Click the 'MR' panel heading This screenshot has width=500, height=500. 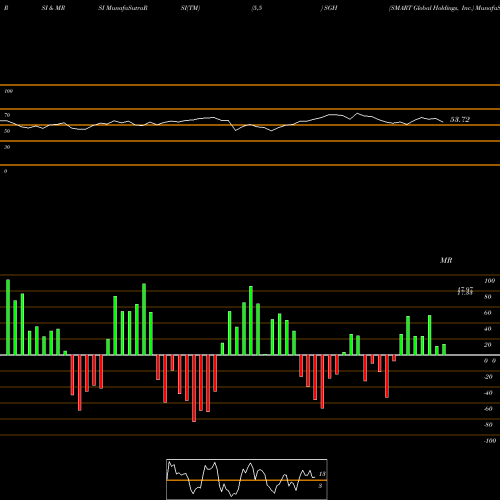pos(446,260)
